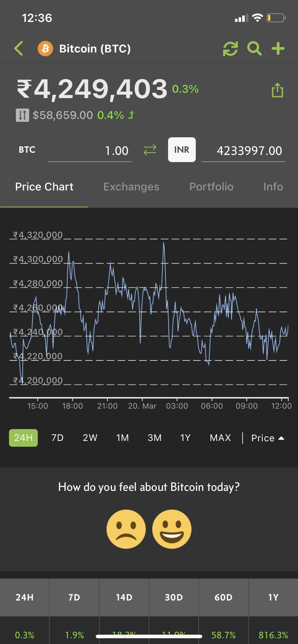This screenshot has height=644, width=298.
Task: Share price using the share icon
Action: coord(277,90)
